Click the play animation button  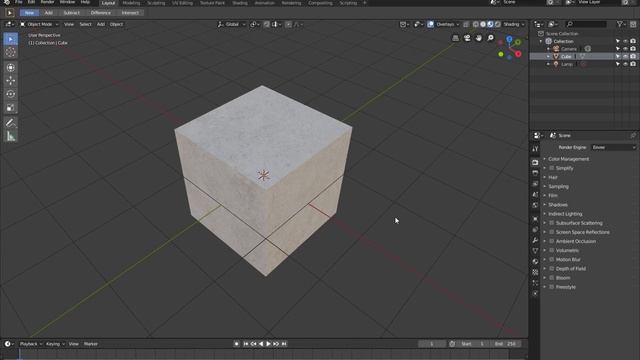[269, 344]
